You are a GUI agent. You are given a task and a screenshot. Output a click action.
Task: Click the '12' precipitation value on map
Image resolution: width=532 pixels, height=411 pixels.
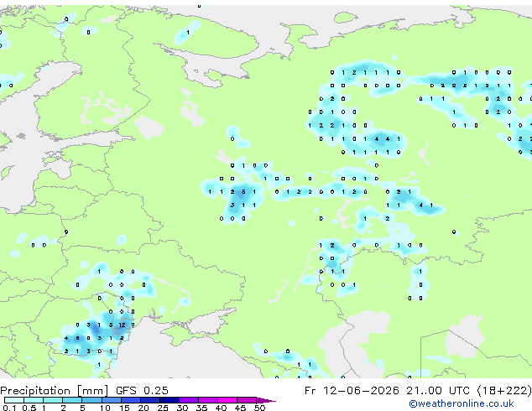(x=122, y=325)
